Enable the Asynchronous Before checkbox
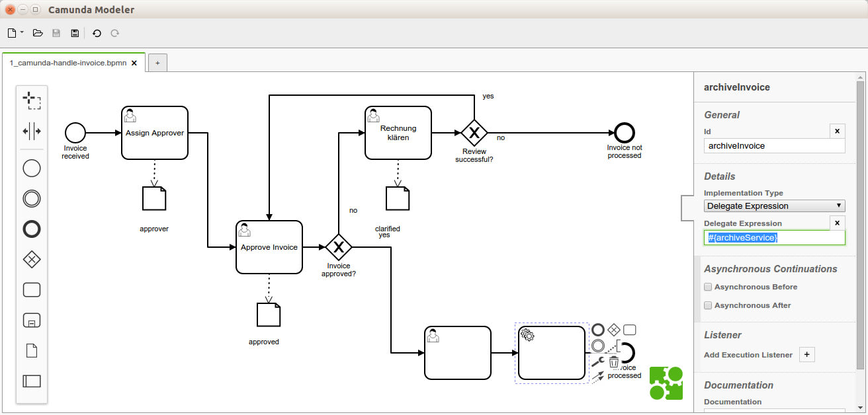 (x=707, y=287)
